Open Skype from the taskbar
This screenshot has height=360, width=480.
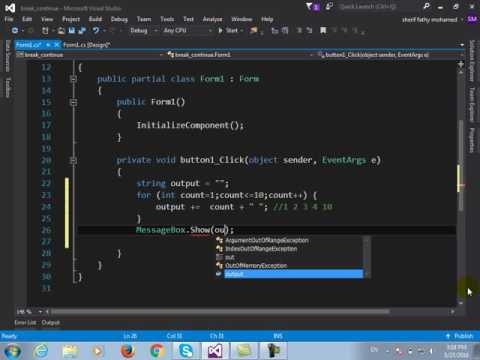pos(186,351)
